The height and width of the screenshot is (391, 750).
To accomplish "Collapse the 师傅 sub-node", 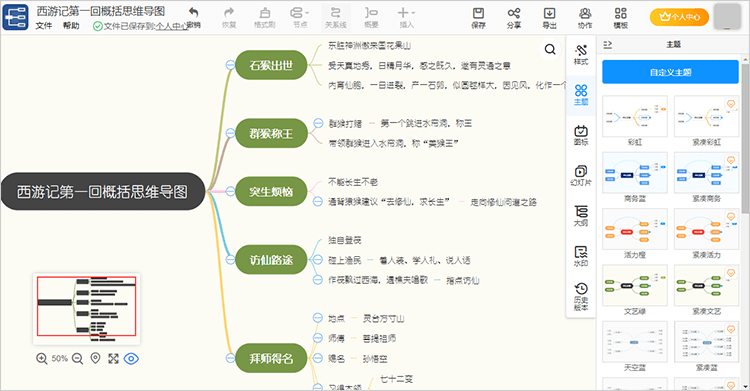I will pyautogui.click(x=318, y=338).
